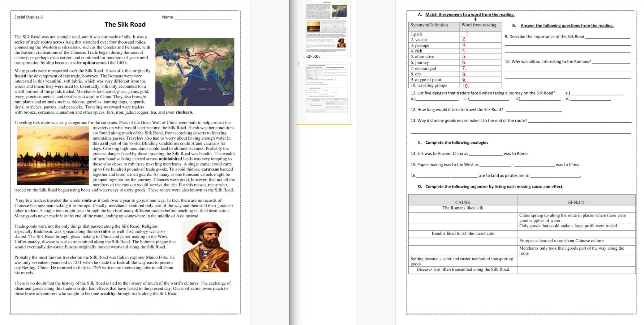Screen dimensions: 644x325
Task: Click the answer blank labeled "c.)" for question 11
Action: pos(489,99)
